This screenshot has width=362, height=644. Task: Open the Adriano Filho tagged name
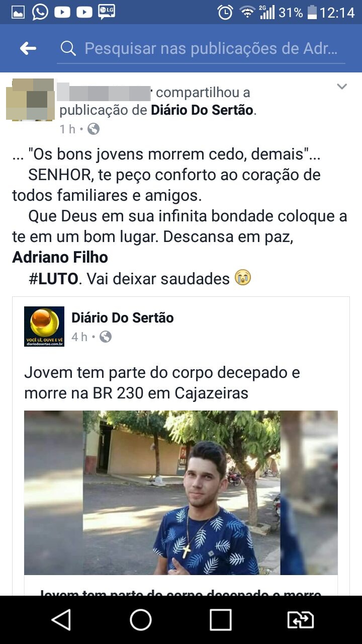click(60, 257)
